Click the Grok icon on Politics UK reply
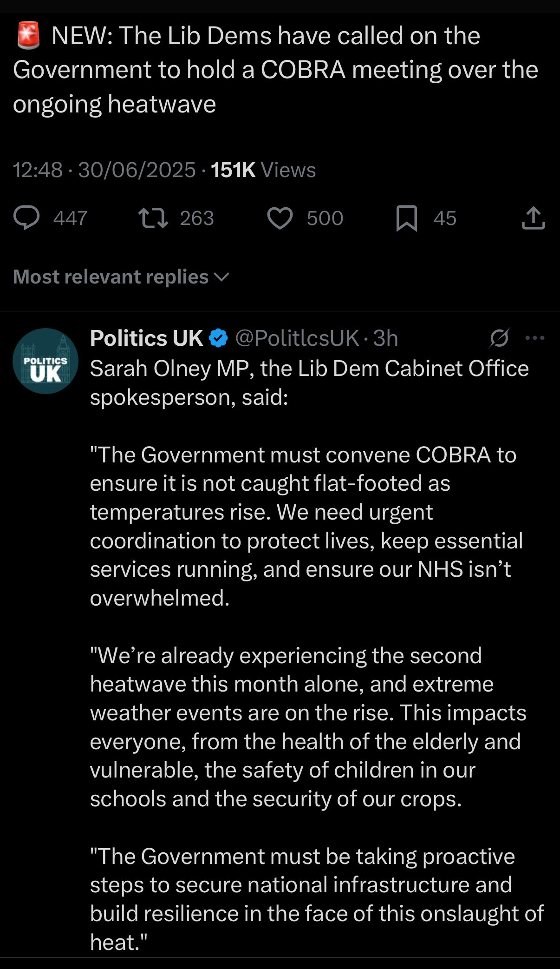The image size is (560, 969). (x=499, y=338)
